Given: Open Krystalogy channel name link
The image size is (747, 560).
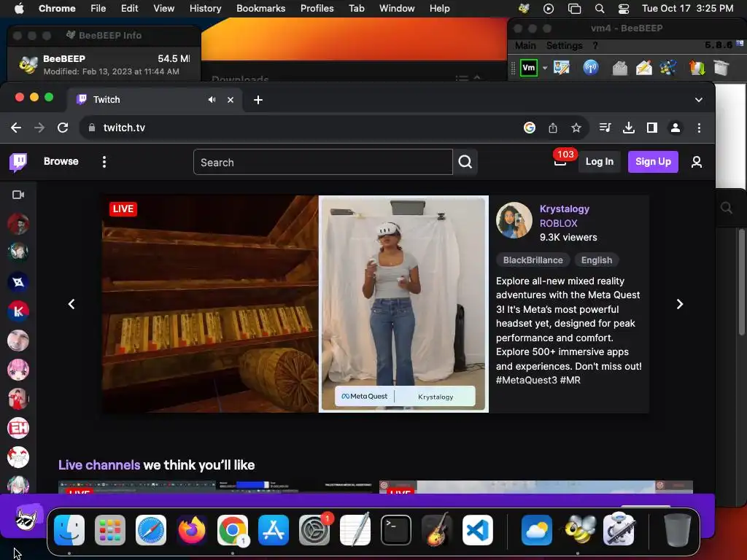Looking at the screenshot, I should [565, 209].
